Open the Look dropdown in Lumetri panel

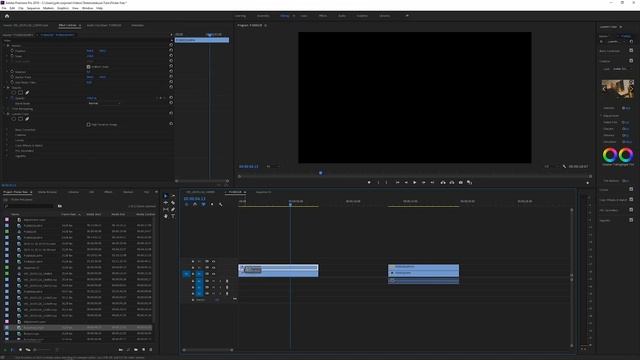[x=622, y=69]
